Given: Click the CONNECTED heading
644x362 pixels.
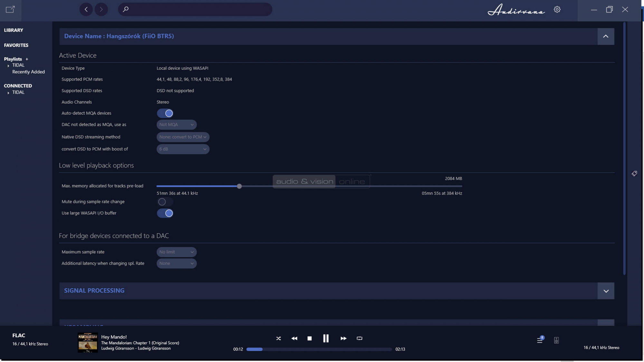Looking at the screenshot, I should [x=18, y=86].
